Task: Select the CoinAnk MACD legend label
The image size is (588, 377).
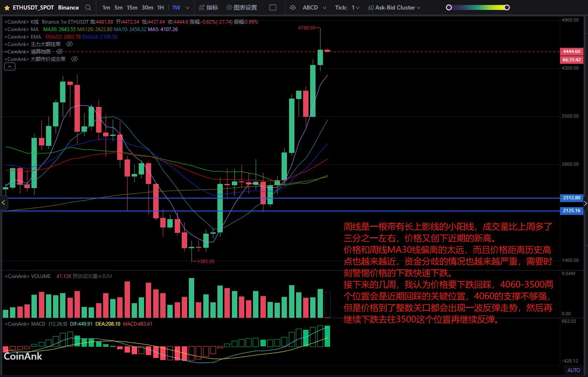Action: [25, 324]
